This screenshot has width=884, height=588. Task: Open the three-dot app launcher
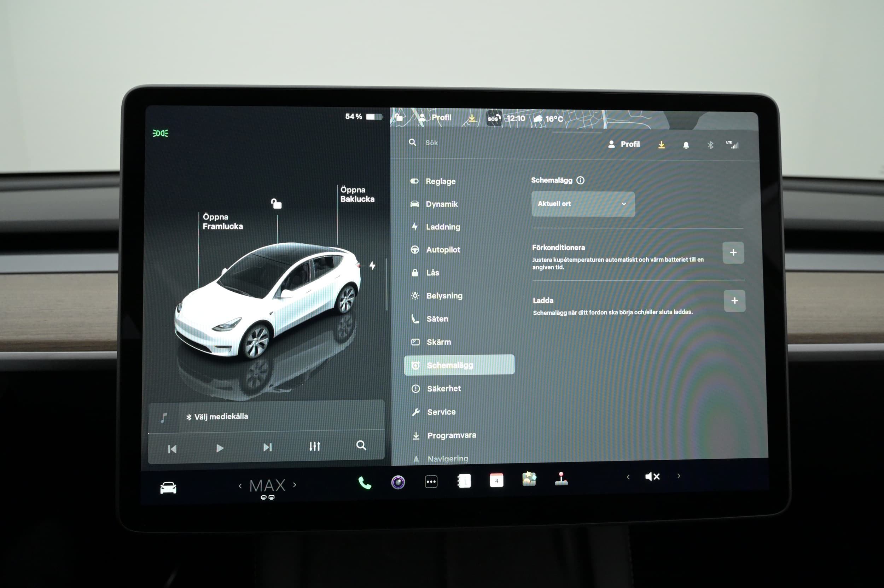[431, 482]
